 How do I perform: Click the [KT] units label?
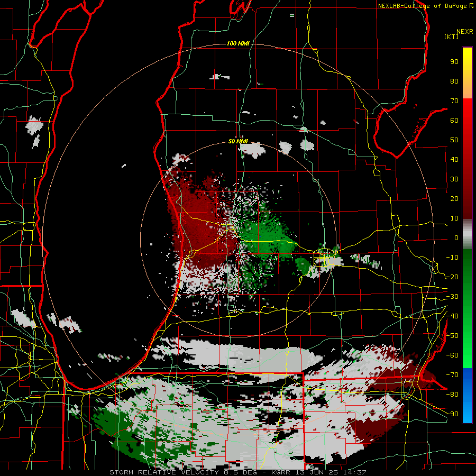tap(452, 36)
